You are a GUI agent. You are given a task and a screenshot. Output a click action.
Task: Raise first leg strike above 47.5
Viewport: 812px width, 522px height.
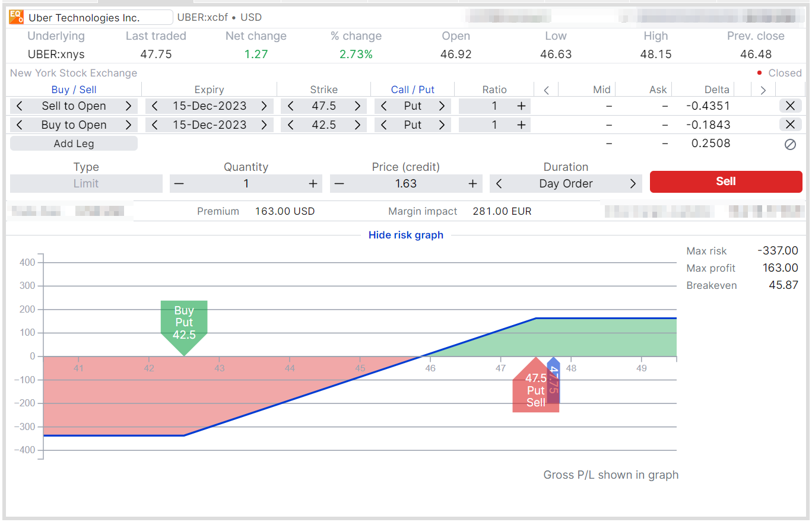[x=357, y=106]
